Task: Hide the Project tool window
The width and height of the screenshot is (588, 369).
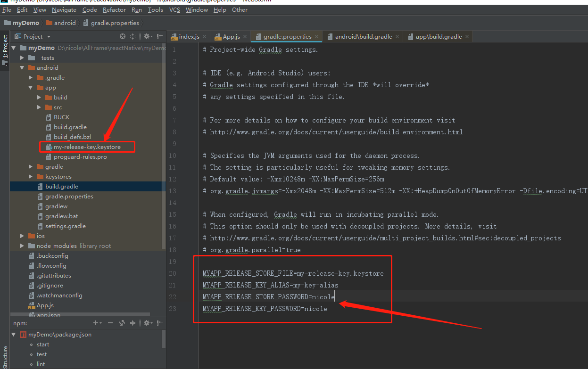Action: 160,36
